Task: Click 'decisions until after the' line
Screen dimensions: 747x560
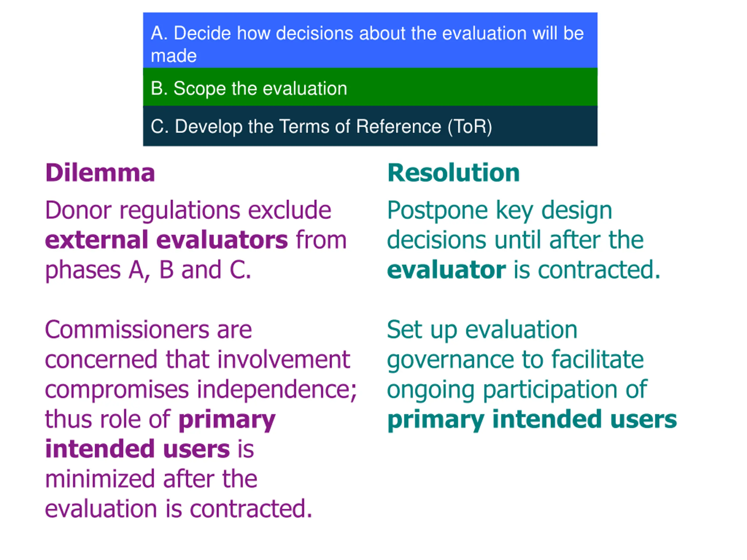Action: (515, 240)
